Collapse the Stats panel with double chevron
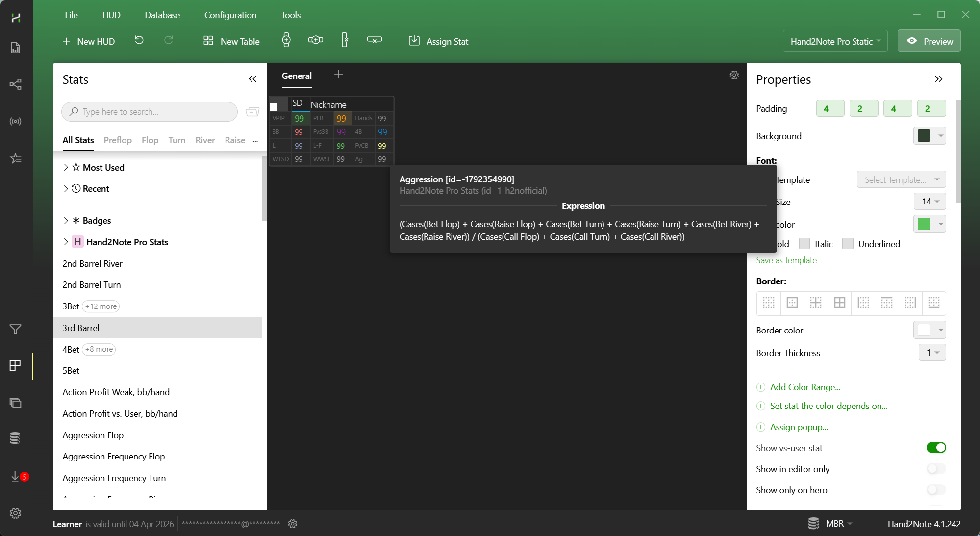This screenshot has height=536, width=980. 252,79
